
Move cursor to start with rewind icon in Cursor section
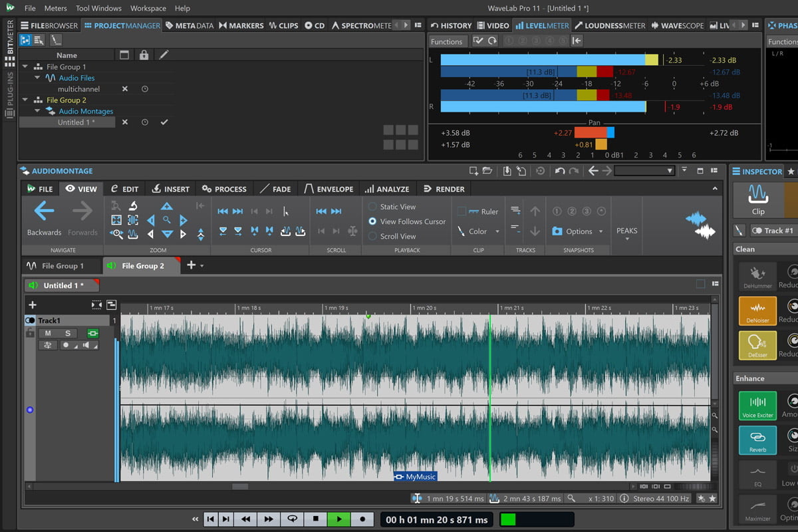click(x=223, y=211)
